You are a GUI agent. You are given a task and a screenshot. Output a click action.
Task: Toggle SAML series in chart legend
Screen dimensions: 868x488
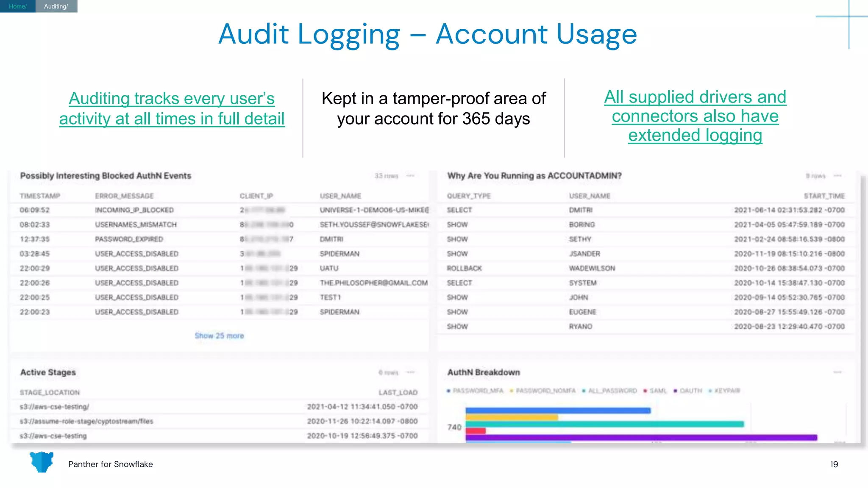(657, 391)
